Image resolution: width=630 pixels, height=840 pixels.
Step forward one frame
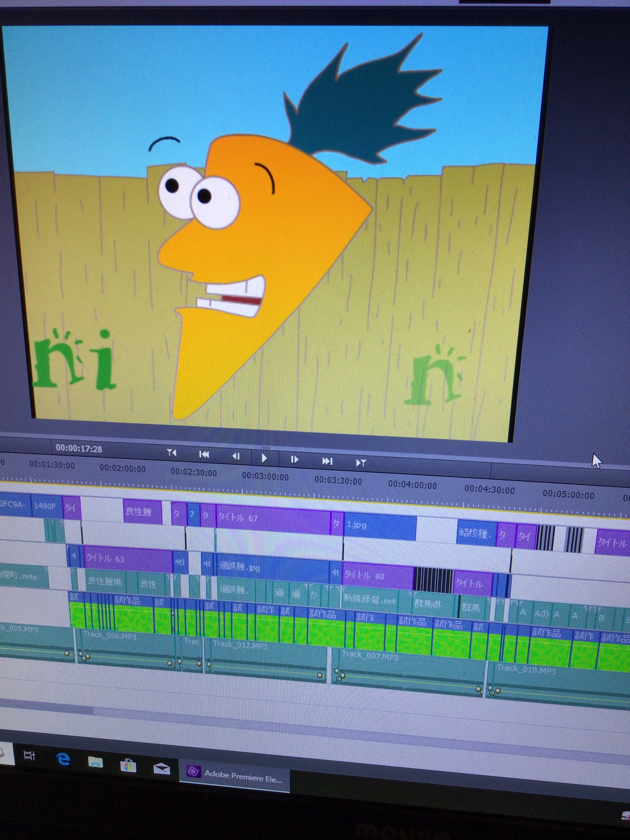pyautogui.click(x=294, y=460)
